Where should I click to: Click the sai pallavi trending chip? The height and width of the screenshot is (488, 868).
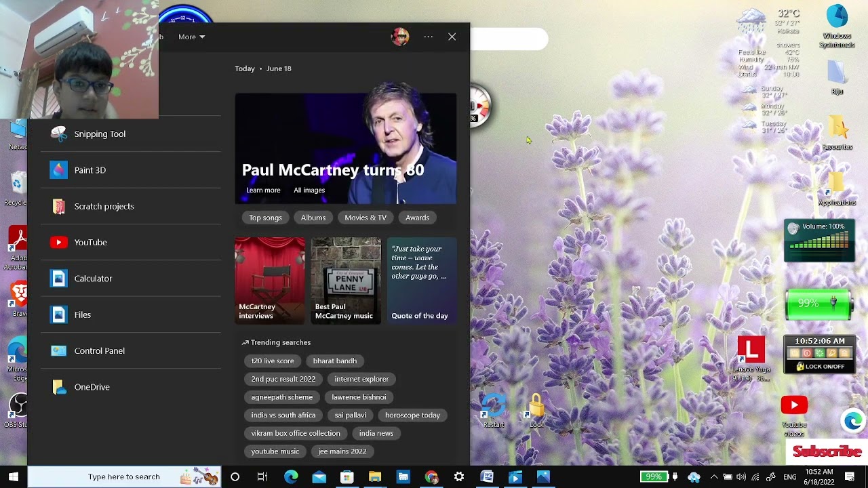click(351, 415)
